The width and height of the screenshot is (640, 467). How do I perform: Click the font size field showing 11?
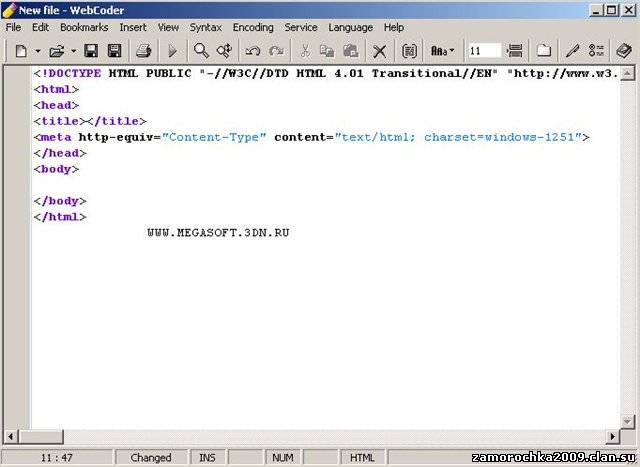(x=484, y=50)
